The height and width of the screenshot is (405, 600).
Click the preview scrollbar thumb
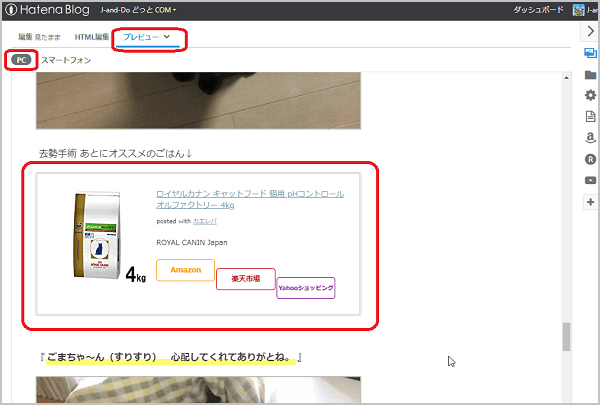[x=566, y=337]
